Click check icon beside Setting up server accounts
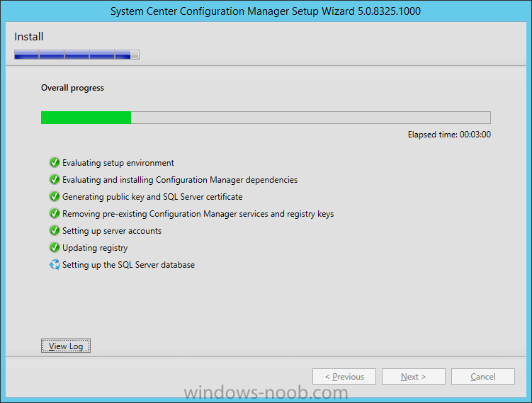The width and height of the screenshot is (532, 403). [55, 230]
